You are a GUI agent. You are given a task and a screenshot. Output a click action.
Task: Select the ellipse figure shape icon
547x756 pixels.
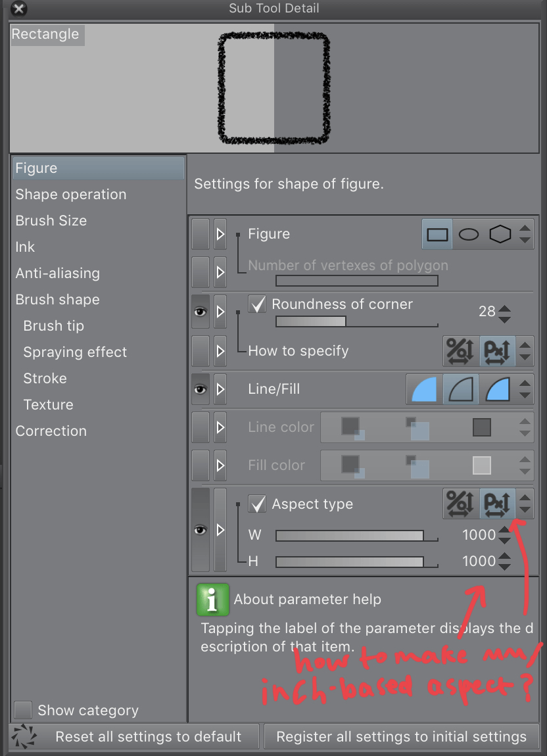coord(468,235)
